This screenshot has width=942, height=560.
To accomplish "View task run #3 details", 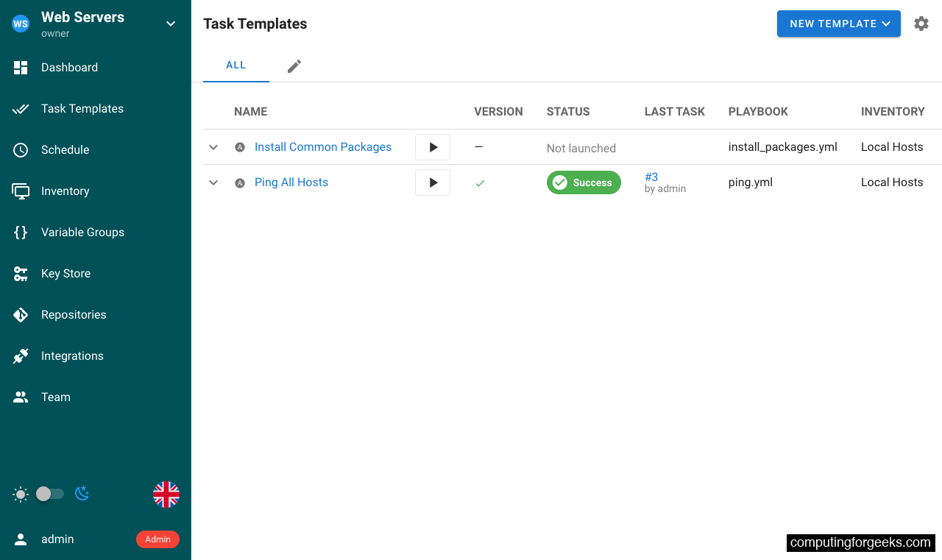I will pos(651,177).
